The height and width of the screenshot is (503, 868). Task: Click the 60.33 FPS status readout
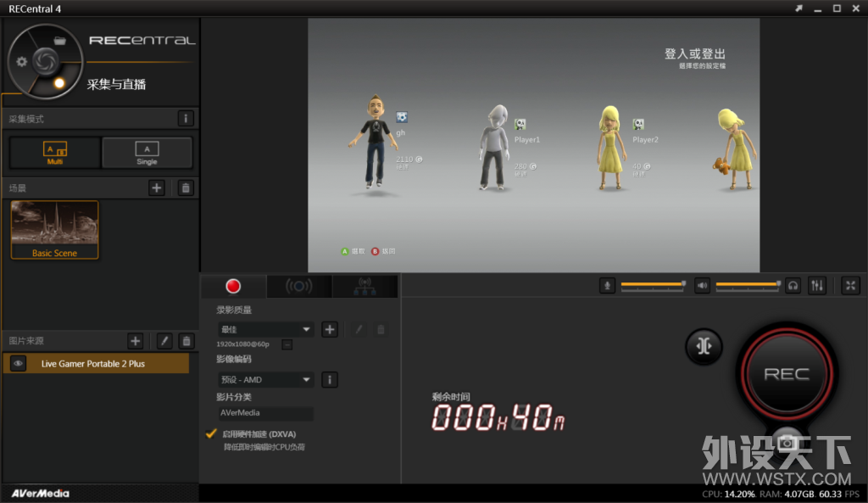point(839,494)
